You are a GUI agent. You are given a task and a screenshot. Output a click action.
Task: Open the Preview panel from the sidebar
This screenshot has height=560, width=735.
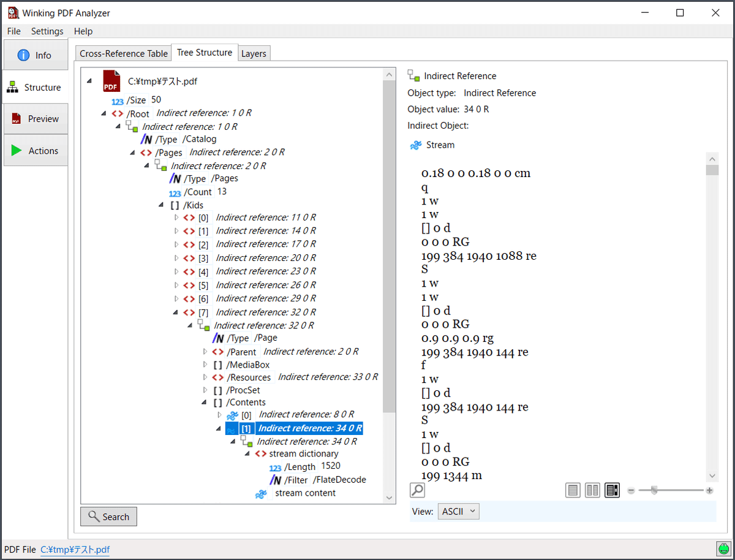coord(36,118)
